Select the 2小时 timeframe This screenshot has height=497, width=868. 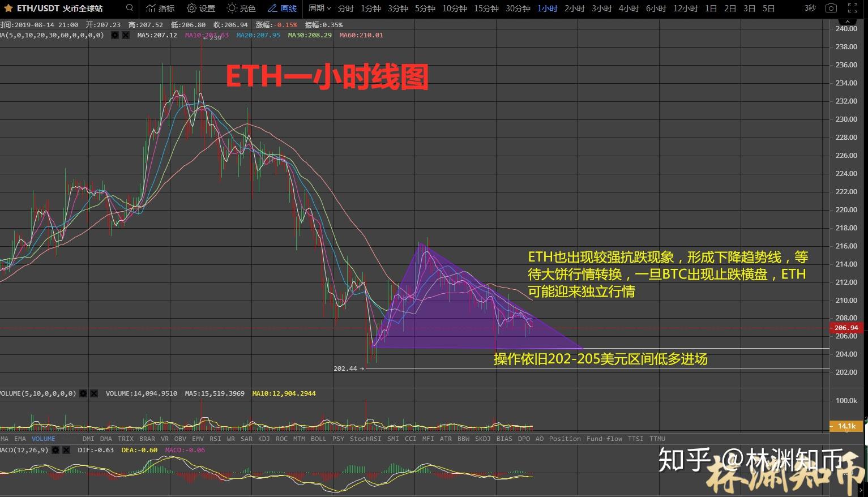click(575, 8)
